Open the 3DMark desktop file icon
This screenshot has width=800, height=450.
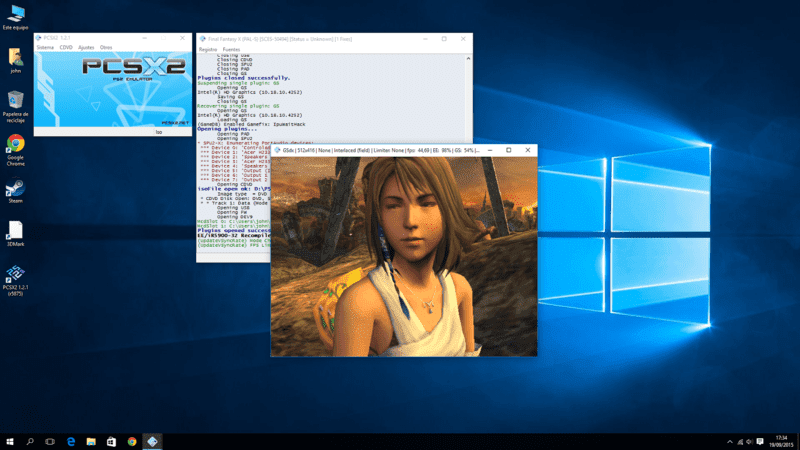(x=15, y=234)
